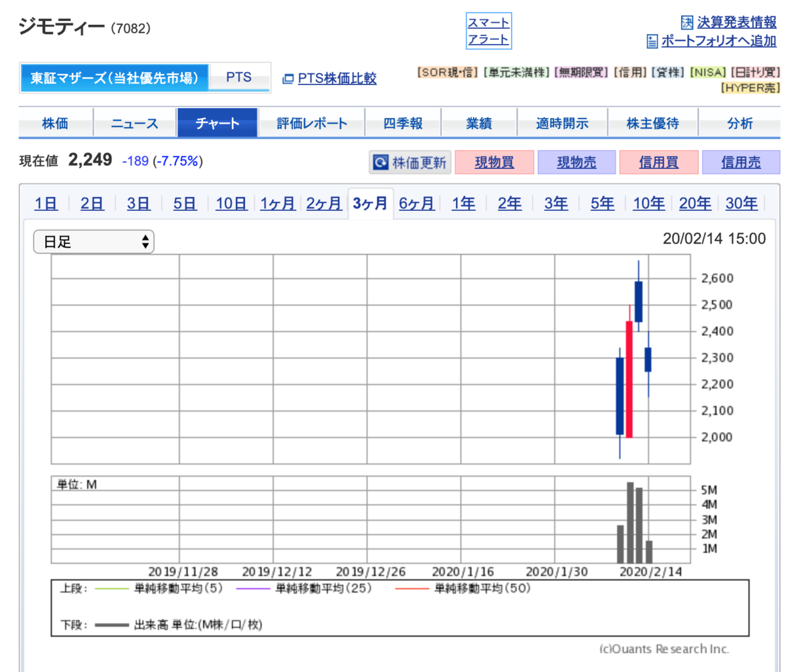This screenshot has height=672, width=786.
Task: Select the 東証マザーズ market toggle
Action: (115, 78)
